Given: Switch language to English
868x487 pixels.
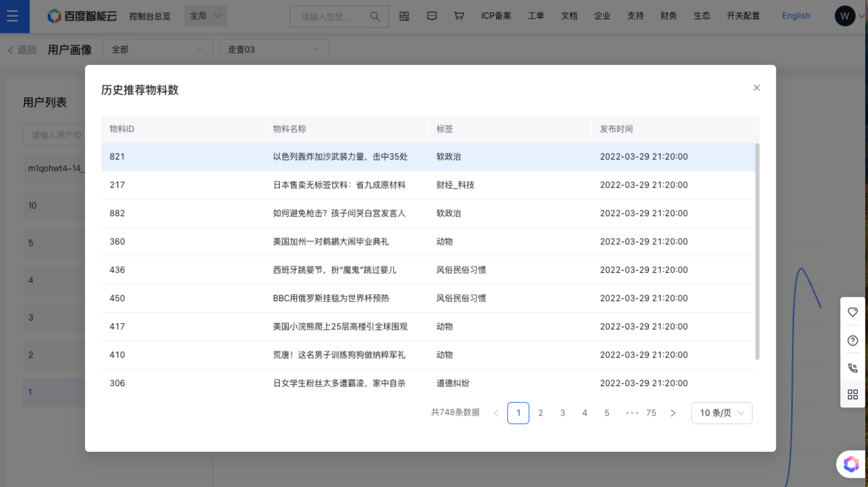Looking at the screenshot, I should [x=796, y=16].
